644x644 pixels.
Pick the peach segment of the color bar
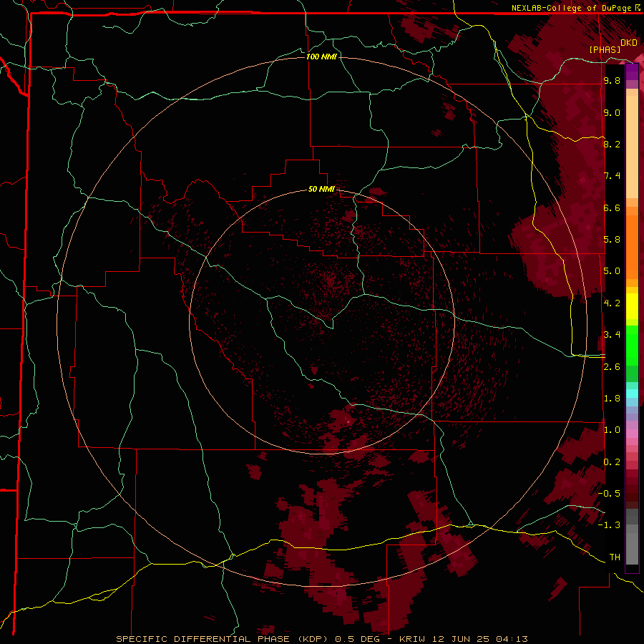click(632, 148)
